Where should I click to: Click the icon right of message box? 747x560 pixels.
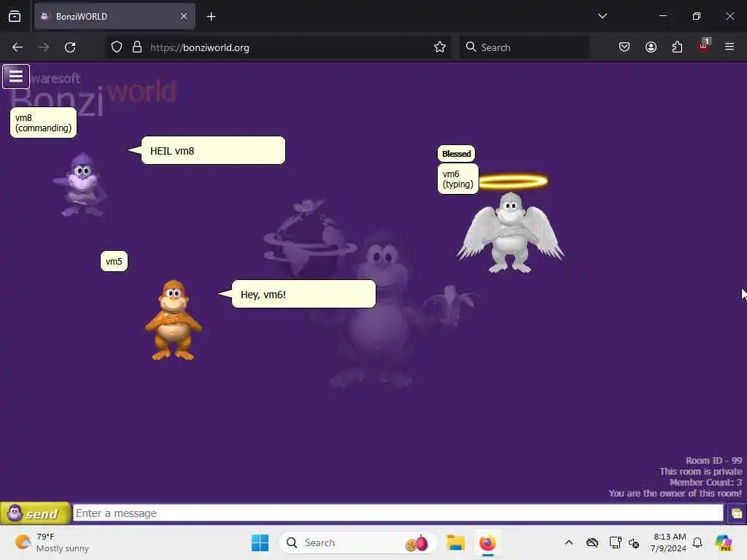coord(737,513)
